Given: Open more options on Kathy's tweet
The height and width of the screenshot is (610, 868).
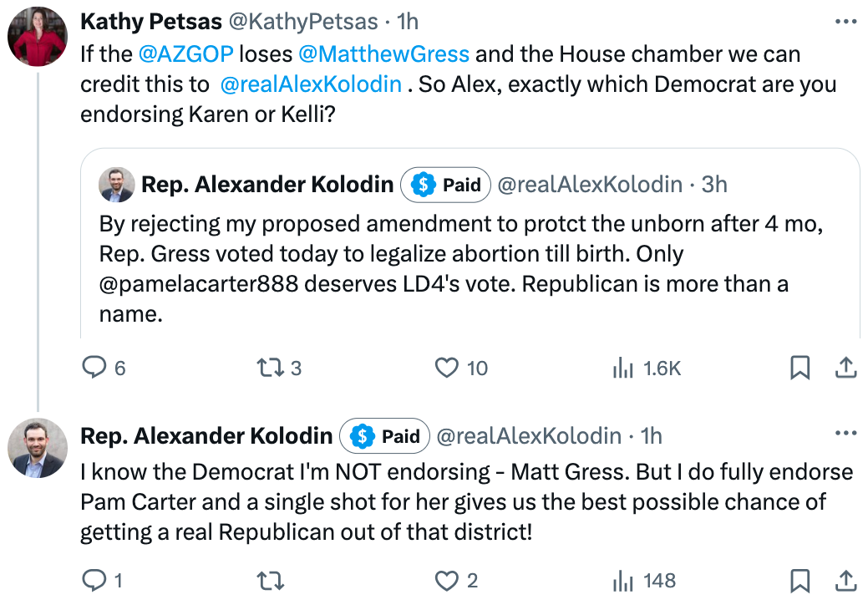Looking at the screenshot, I should point(845,19).
